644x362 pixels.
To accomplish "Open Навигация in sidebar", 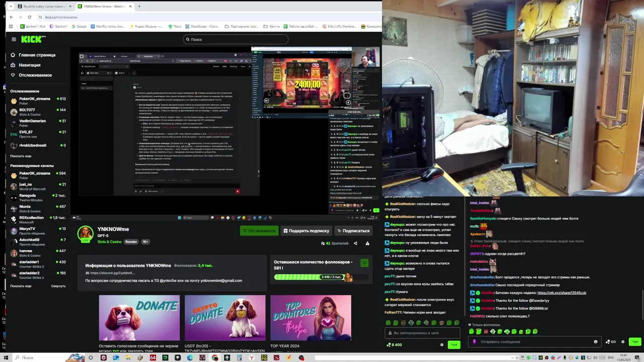I will [26, 65].
